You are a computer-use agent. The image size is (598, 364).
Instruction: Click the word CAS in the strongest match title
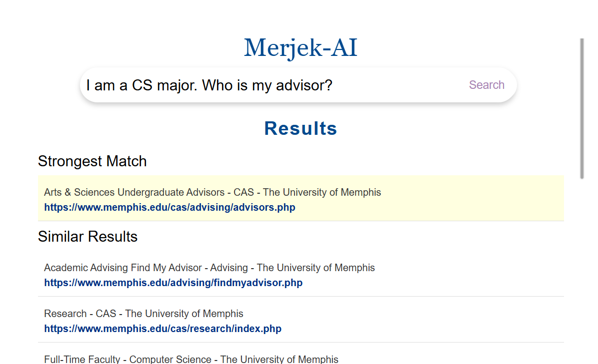(x=243, y=192)
